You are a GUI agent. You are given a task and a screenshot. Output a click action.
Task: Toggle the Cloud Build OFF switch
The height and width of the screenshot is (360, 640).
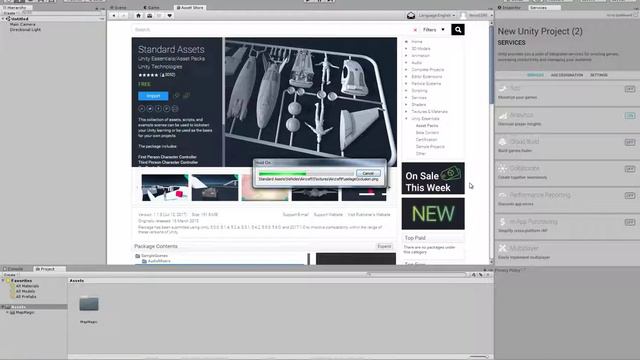coord(630,142)
